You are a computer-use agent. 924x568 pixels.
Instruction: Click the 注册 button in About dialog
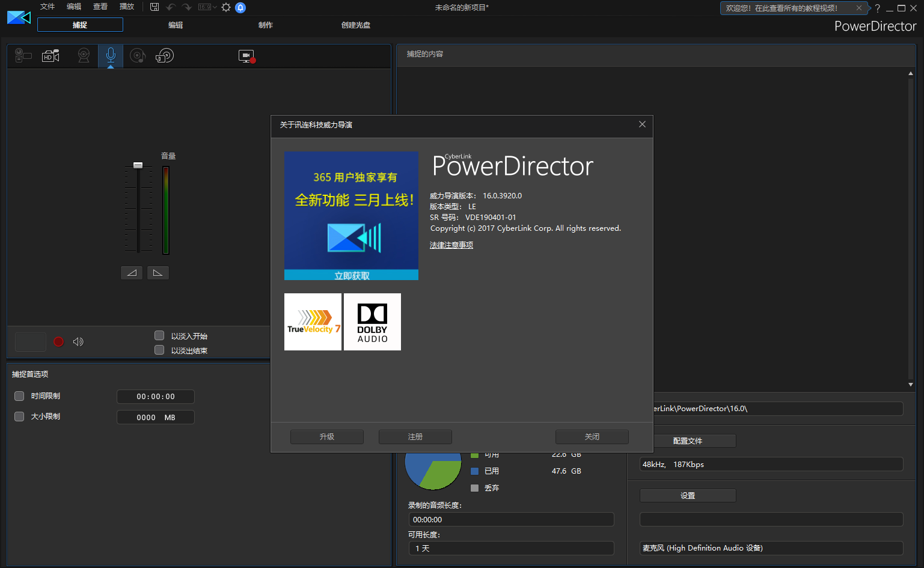pyautogui.click(x=415, y=437)
